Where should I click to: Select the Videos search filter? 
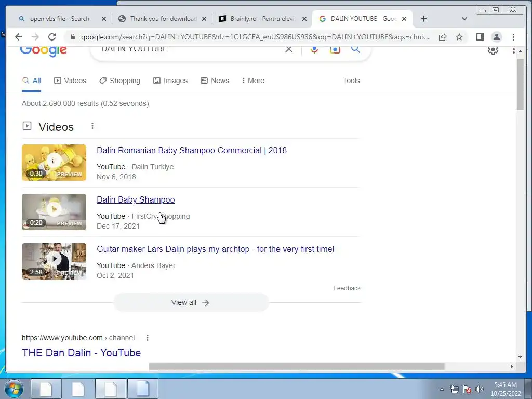pos(70,81)
